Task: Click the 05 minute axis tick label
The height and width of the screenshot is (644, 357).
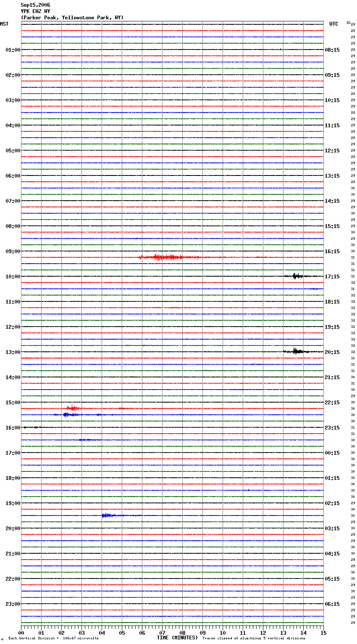Action: click(122, 633)
